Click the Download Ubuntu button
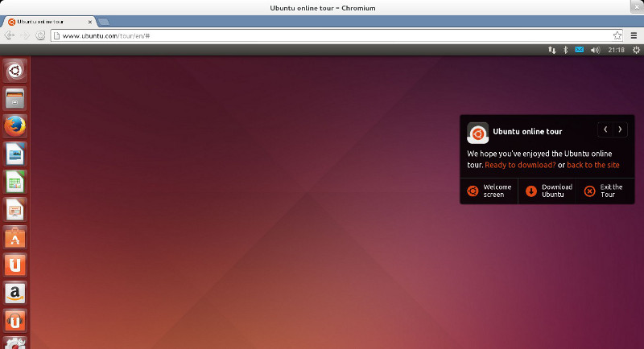 coord(547,191)
